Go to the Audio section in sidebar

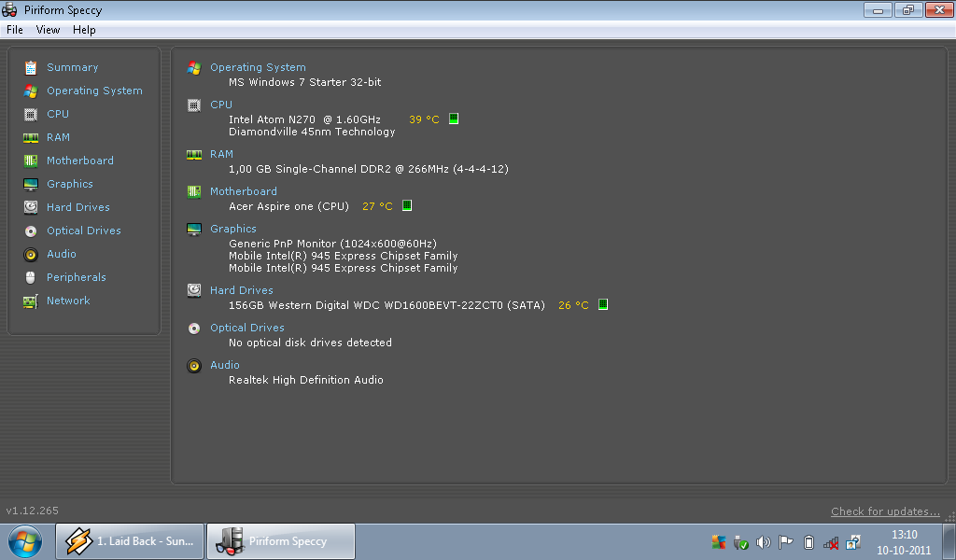[x=62, y=254]
